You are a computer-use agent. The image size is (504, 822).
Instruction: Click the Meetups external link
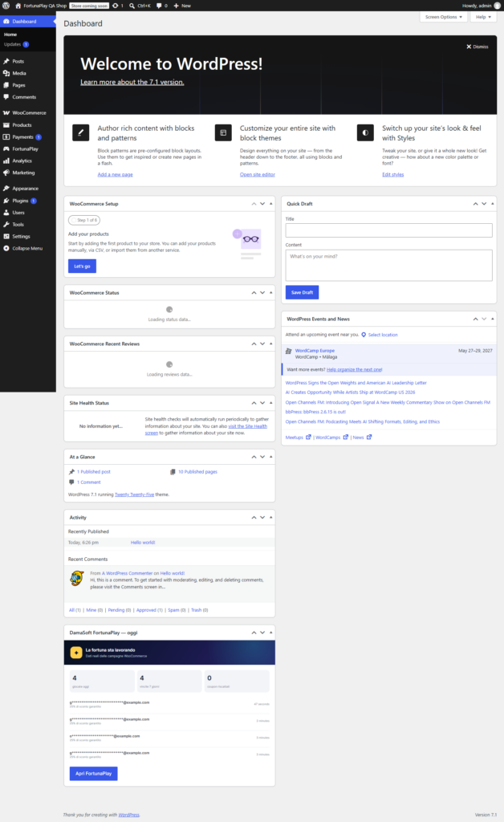tap(298, 437)
